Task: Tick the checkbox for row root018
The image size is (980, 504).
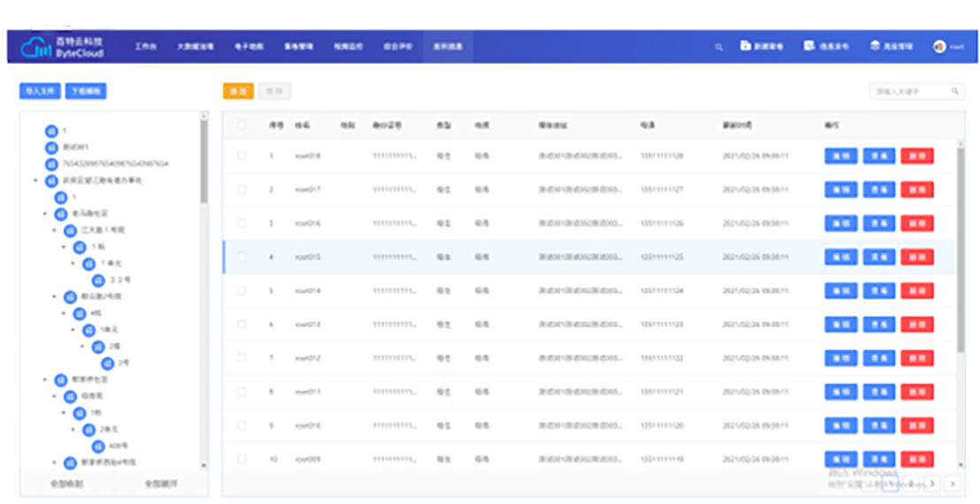Action: pyautogui.click(x=241, y=156)
